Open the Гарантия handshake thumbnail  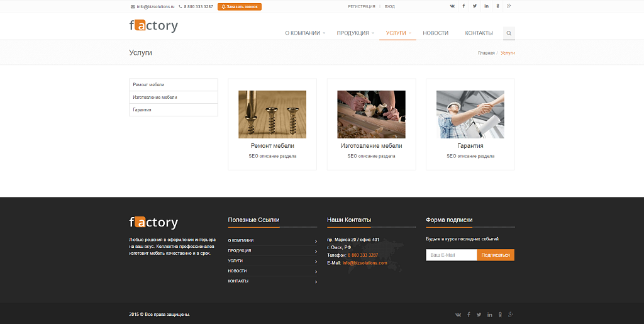coord(470,115)
